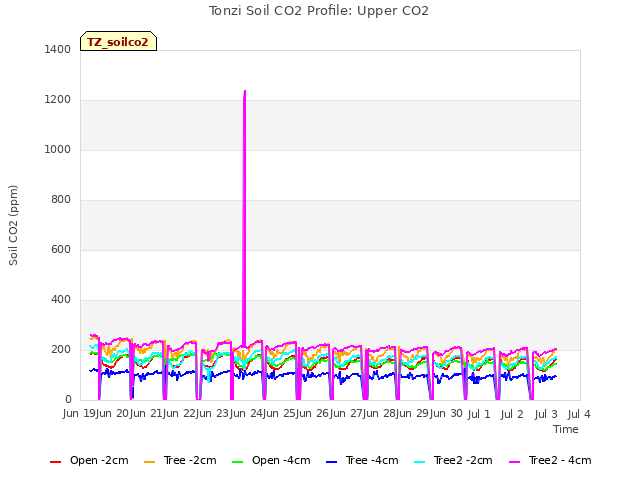Select the Tree -4cm legend entry
Screen dimensions: 640x480
click(x=362, y=460)
